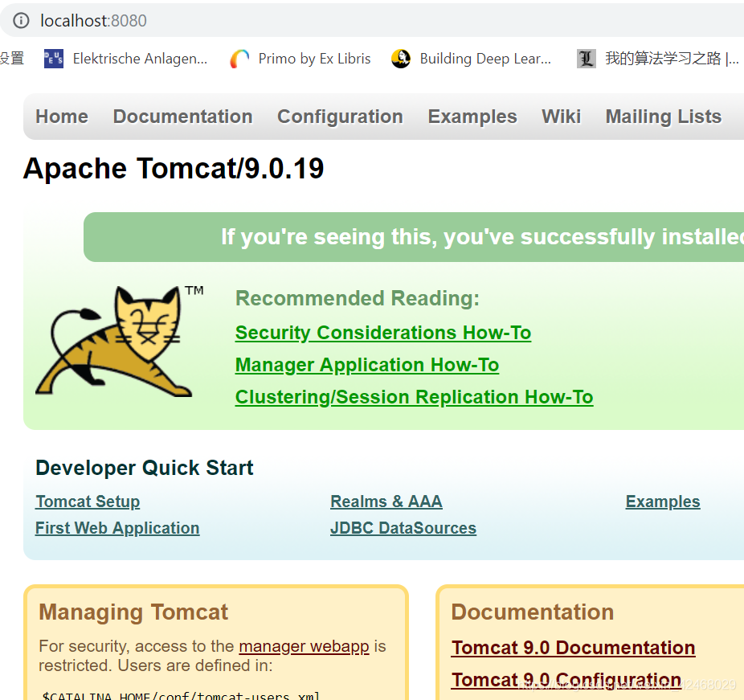Image resolution: width=744 pixels, height=700 pixels.
Task: Open the Tomcat 9.0 Configuration link
Action: (x=566, y=680)
